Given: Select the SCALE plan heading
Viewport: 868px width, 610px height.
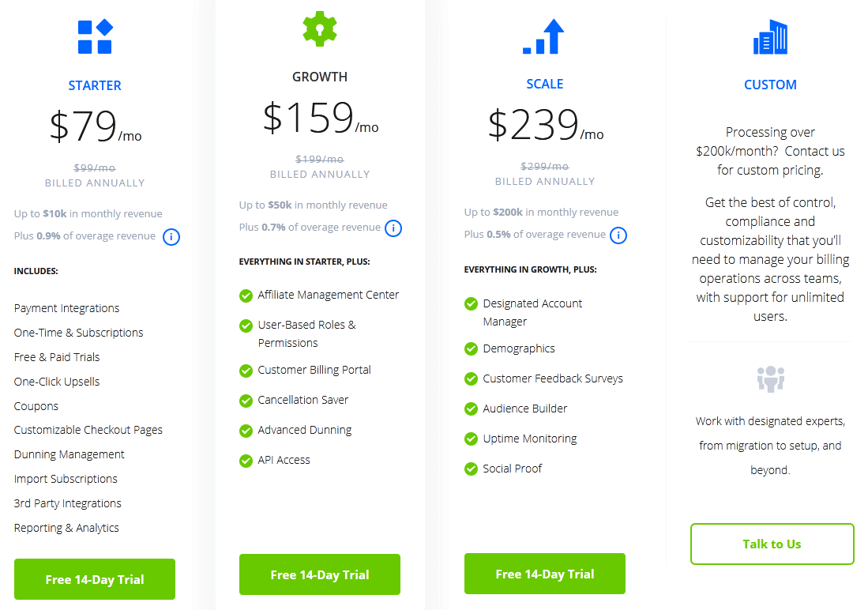Looking at the screenshot, I should pyautogui.click(x=544, y=83).
